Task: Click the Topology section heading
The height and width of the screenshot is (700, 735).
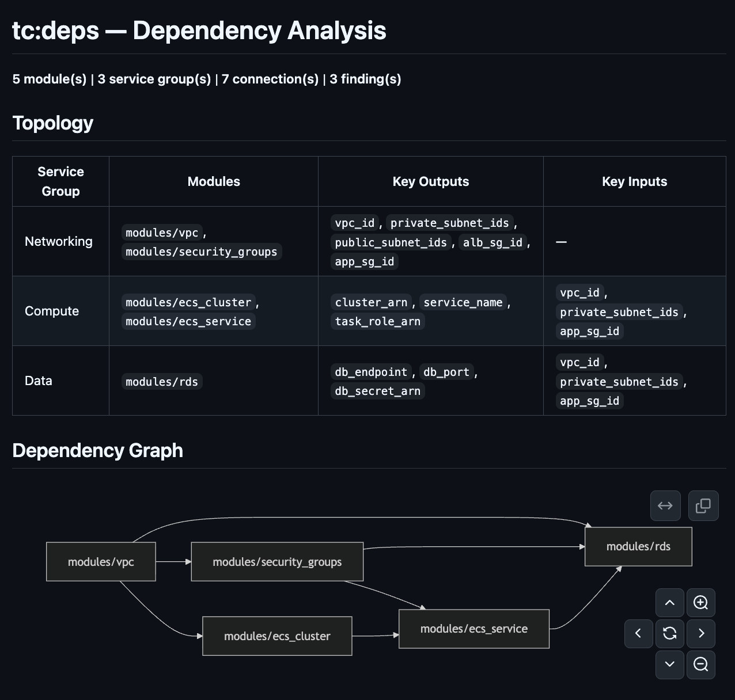Action: pyautogui.click(x=53, y=123)
